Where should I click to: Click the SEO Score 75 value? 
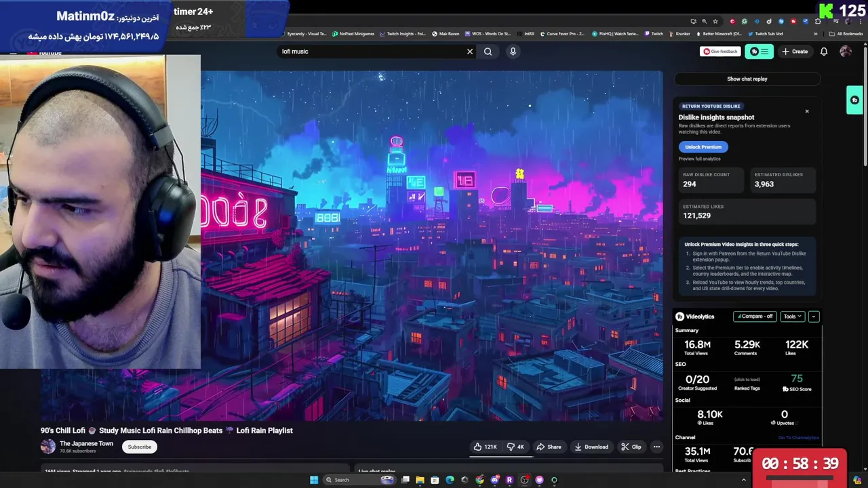tap(797, 379)
